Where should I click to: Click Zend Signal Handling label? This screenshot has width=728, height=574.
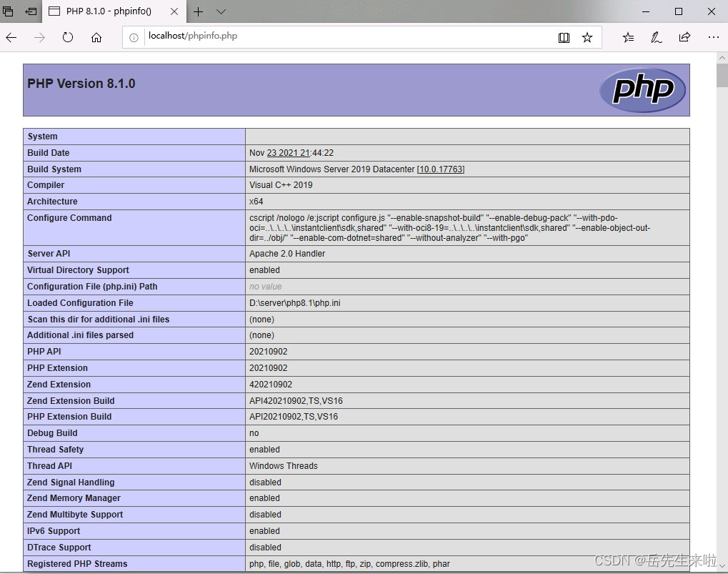click(x=71, y=483)
